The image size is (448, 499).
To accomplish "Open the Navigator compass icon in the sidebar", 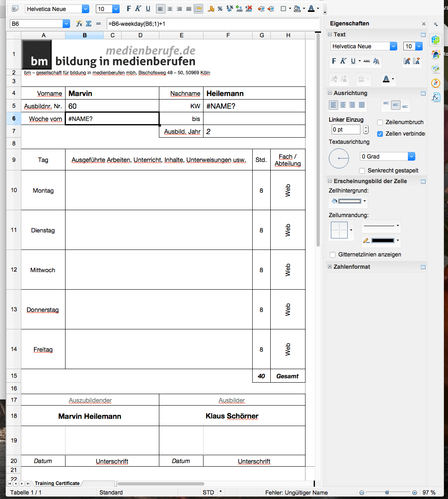I will tap(436, 83).
